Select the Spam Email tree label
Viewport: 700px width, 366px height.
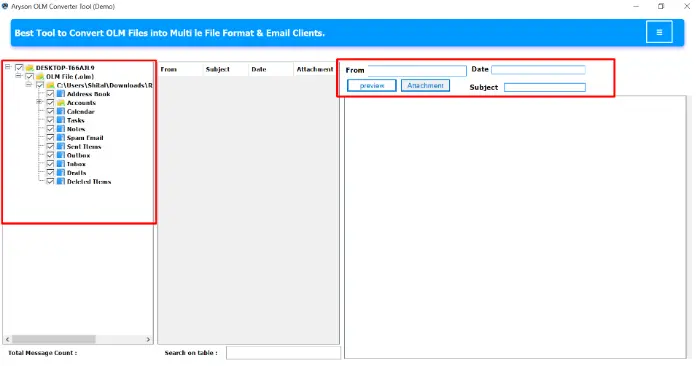[85, 138]
